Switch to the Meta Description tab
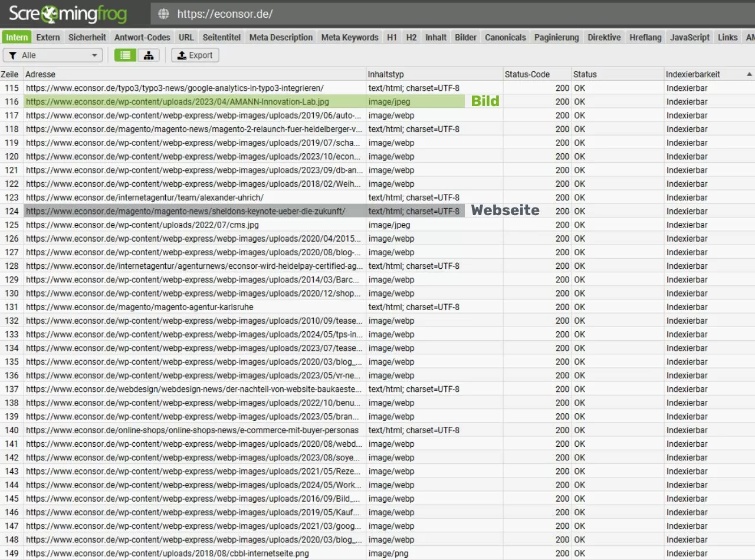The image size is (755, 560). [x=281, y=37]
